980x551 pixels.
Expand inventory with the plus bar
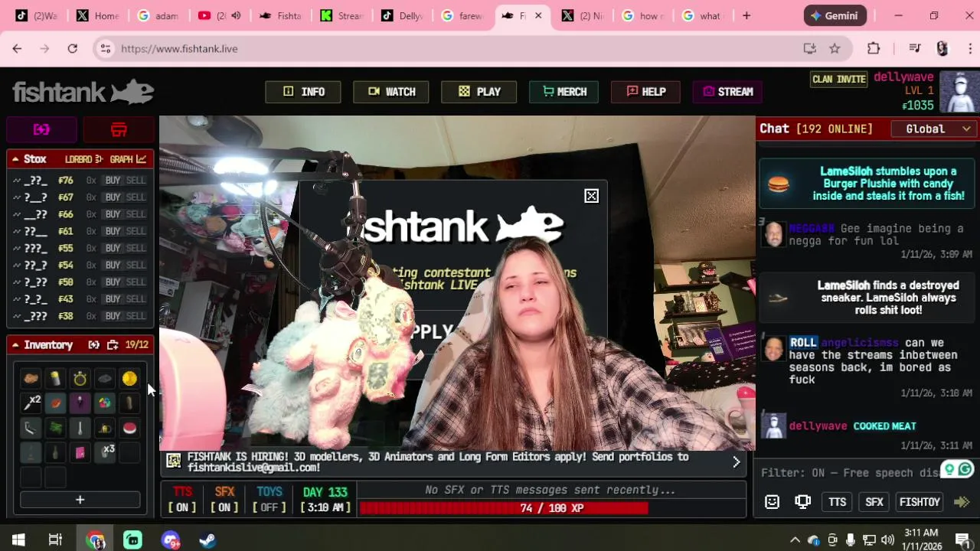[80, 500]
